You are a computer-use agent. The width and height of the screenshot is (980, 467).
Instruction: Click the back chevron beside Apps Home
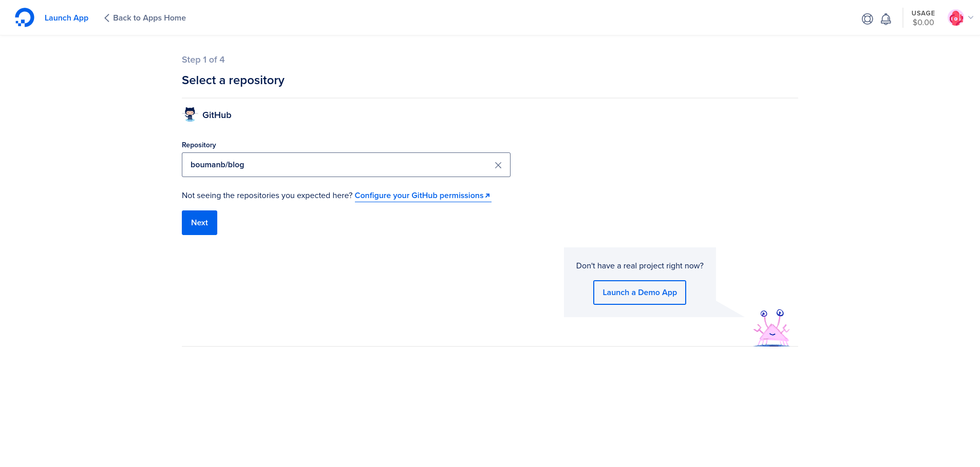106,17
